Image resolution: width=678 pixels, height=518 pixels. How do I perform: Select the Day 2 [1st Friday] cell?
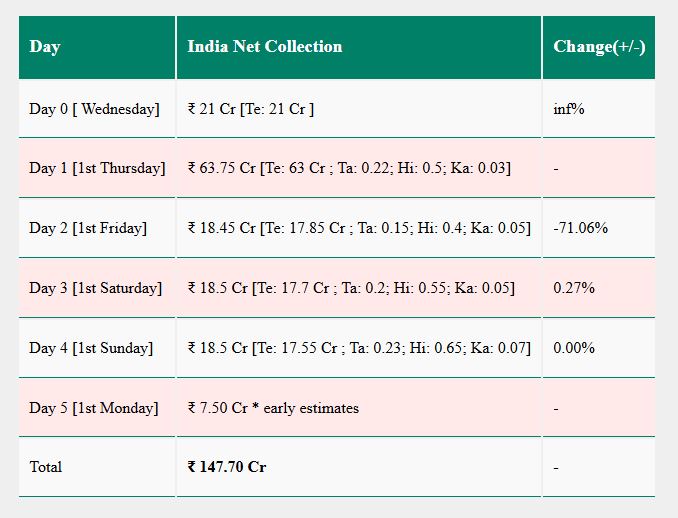tap(97, 228)
